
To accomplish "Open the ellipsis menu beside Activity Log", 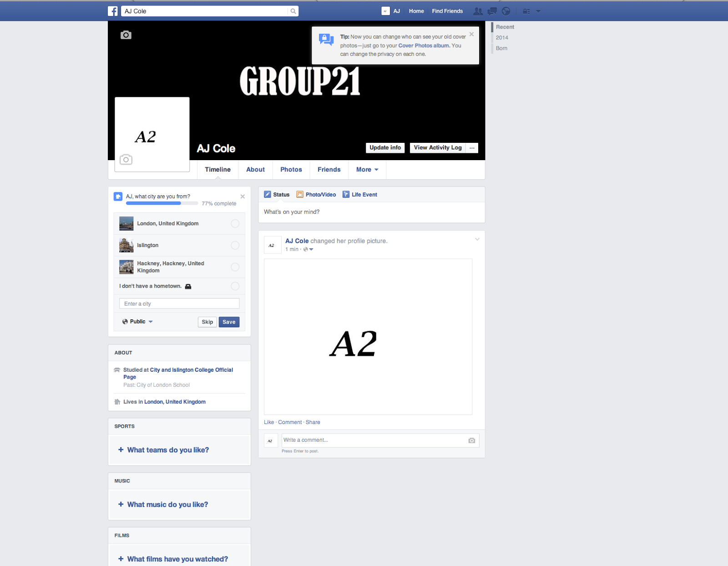I will [472, 148].
